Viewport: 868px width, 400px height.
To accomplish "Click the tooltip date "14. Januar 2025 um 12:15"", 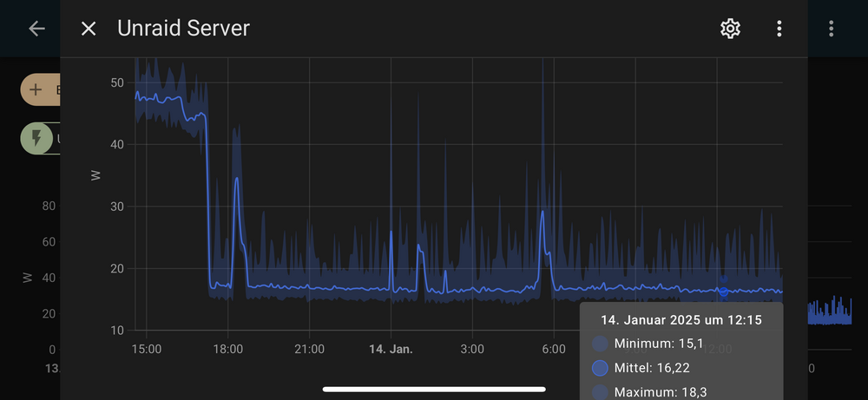I will tap(681, 320).
